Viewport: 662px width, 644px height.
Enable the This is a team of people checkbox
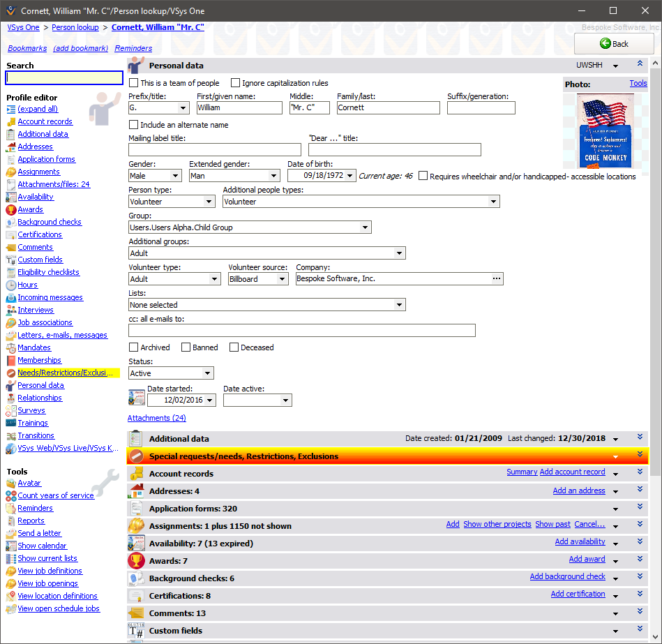click(x=132, y=82)
